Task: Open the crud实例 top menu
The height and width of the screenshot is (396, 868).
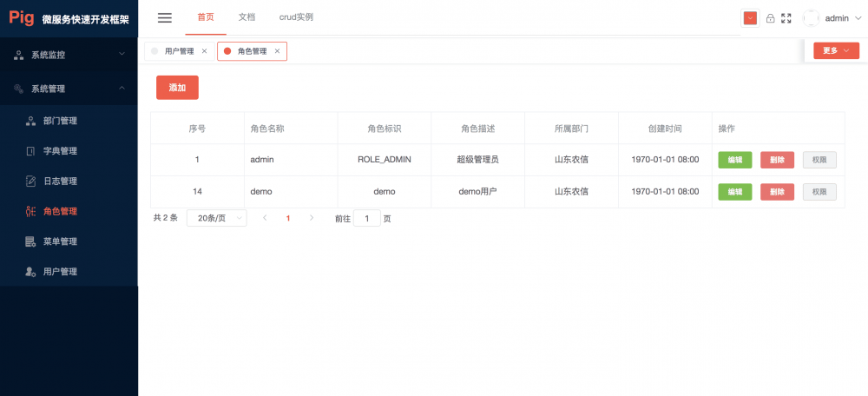Action: coord(296,17)
